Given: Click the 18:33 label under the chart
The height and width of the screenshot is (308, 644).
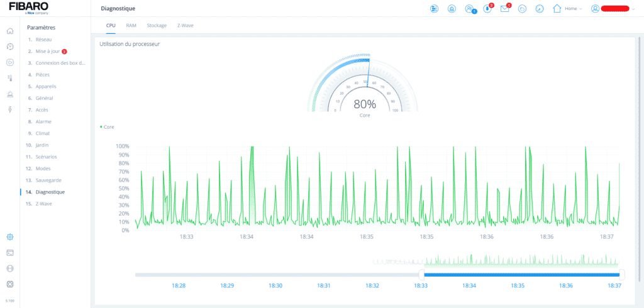Looking at the screenshot, I should pyautogui.click(x=186, y=237).
